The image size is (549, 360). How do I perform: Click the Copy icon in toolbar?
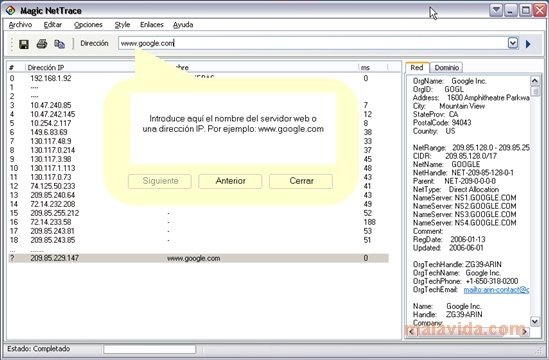pos(60,44)
